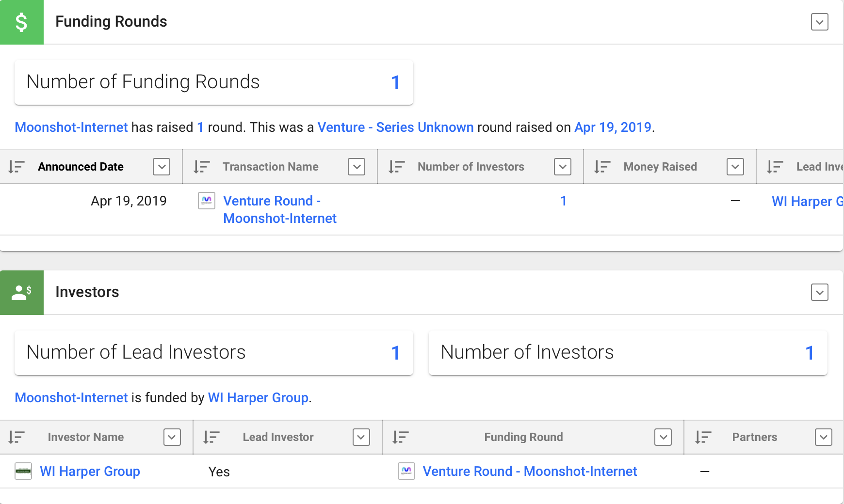This screenshot has height=504, width=844.
Task: Click Venture - Series Unknown link
Action: coord(395,127)
